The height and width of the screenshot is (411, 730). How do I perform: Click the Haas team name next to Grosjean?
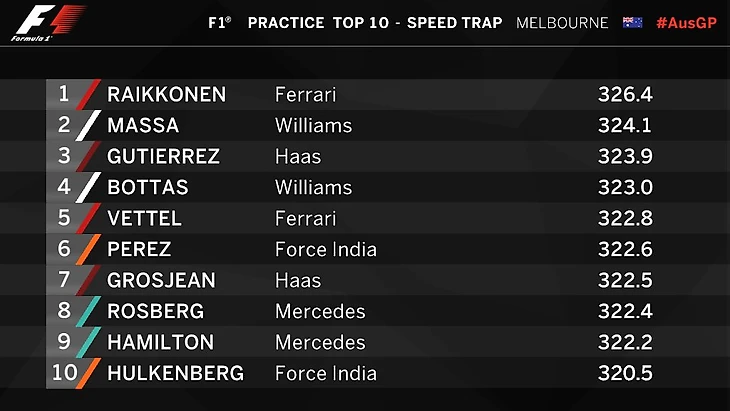[x=297, y=281]
